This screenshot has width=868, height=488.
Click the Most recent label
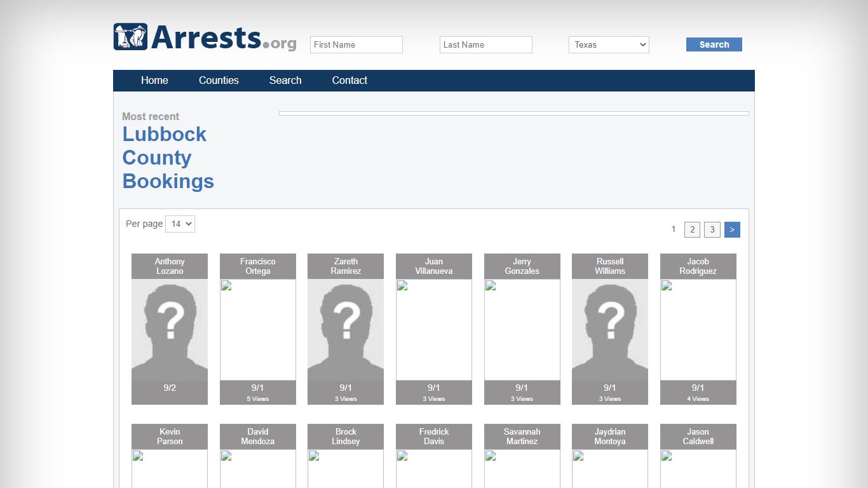[151, 116]
